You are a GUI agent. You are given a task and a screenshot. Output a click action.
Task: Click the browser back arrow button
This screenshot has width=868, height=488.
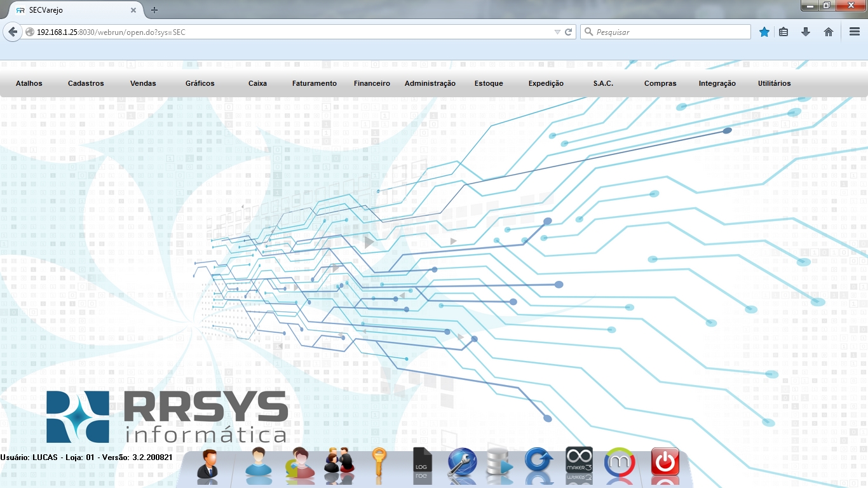pyautogui.click(x=12, y=32)
